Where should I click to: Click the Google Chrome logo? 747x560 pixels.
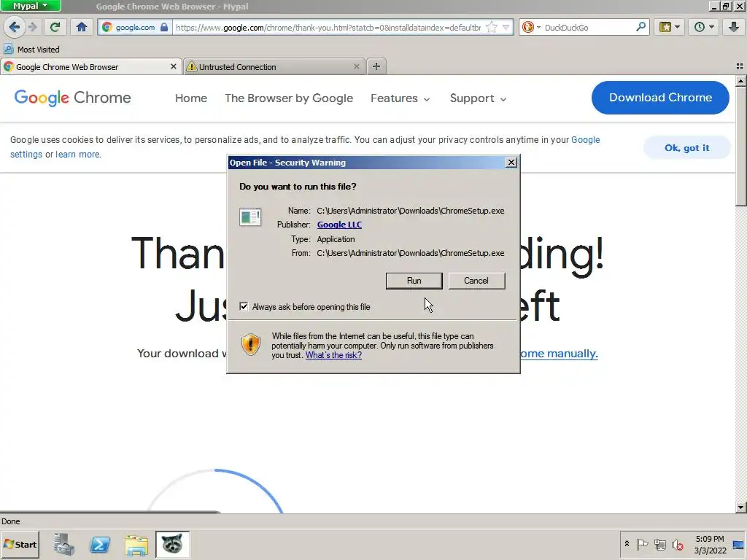click(72, 98)
